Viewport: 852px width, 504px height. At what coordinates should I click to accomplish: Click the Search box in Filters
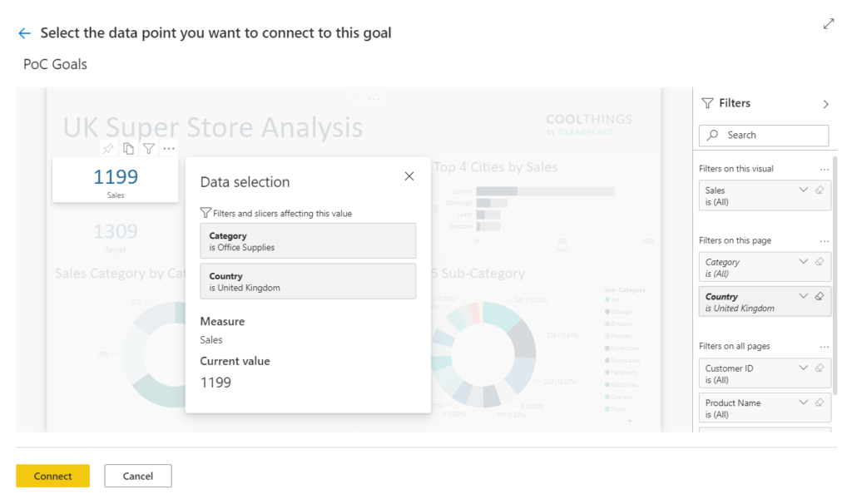pyautogui.click(x=764, y=136)
